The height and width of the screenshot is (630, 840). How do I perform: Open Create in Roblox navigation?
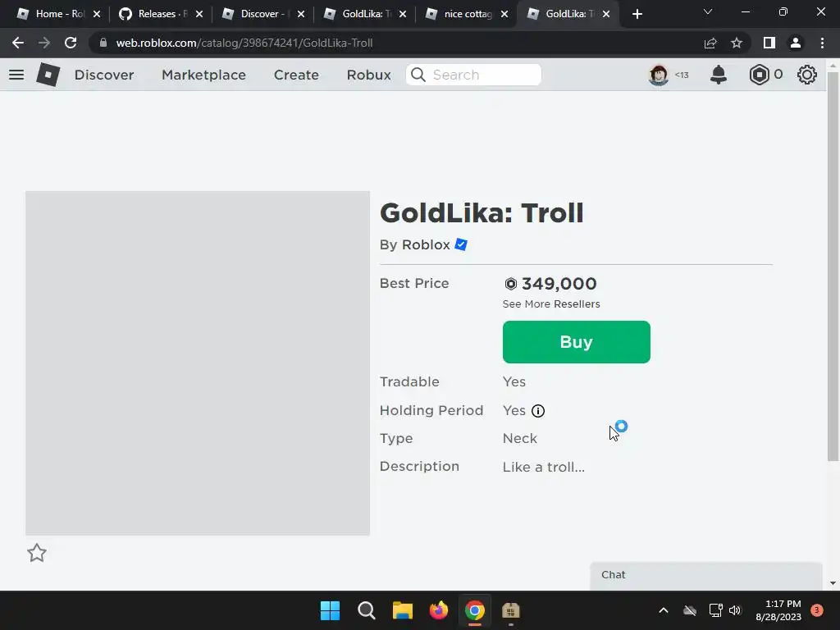pos(296,75)
